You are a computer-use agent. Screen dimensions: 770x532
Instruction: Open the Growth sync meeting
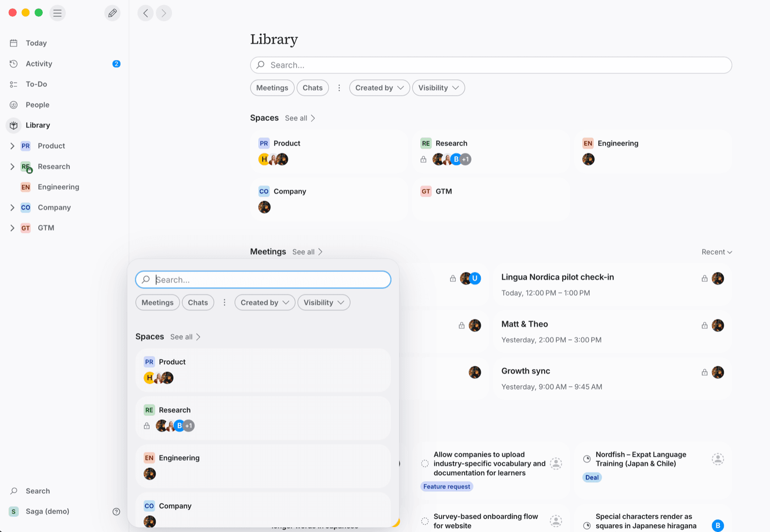(612, 378)
